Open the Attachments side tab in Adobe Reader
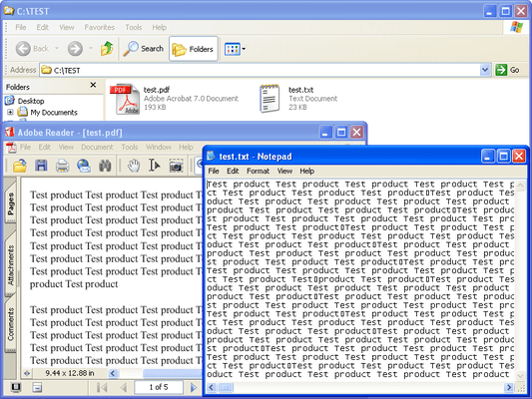The width and height of the screenshot is (532, 399). point(11,264)
